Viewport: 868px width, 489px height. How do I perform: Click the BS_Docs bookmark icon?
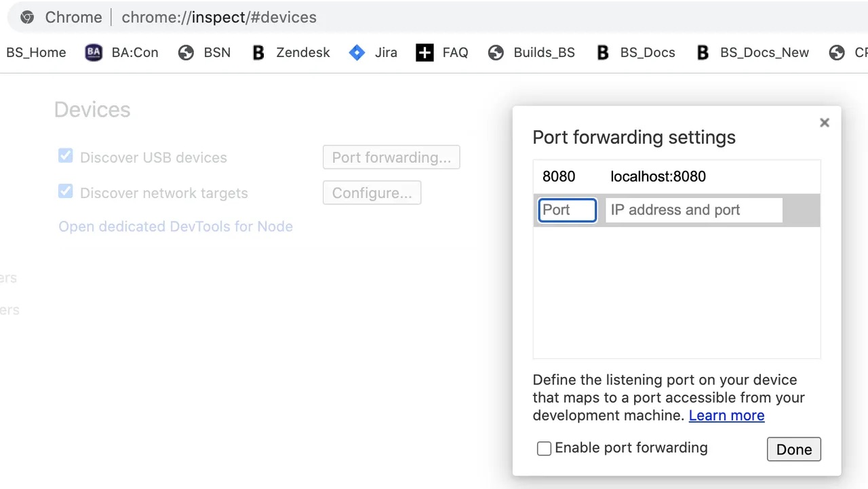[x=603, y=52]
